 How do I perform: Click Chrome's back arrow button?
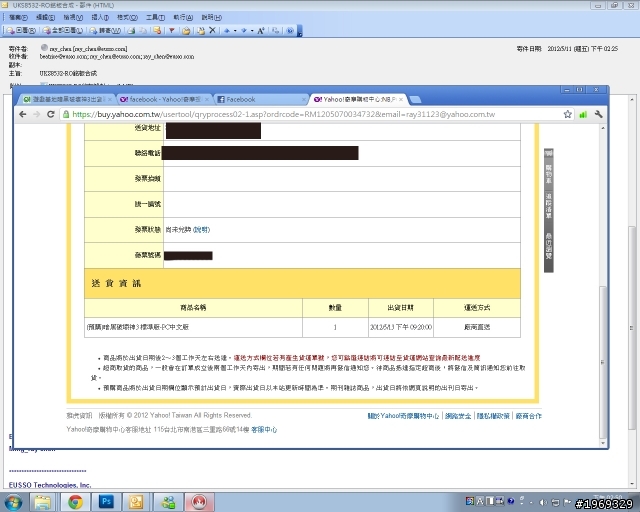(x=23, y=114)
